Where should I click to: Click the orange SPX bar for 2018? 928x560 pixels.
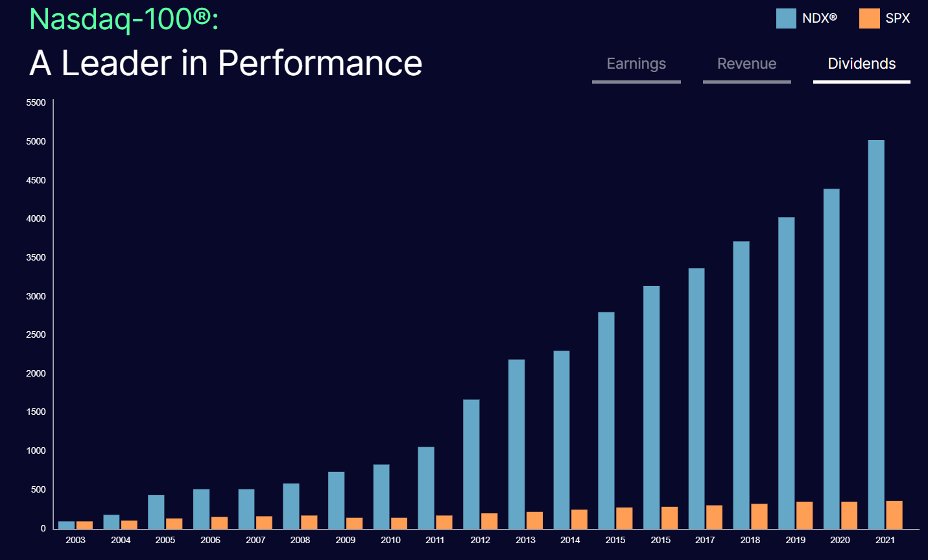click(759, 516)
